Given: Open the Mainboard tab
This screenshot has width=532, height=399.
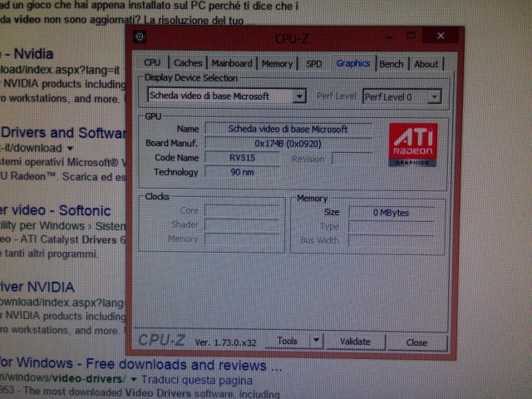Looking at the screenshot, I should click(232, 63).
